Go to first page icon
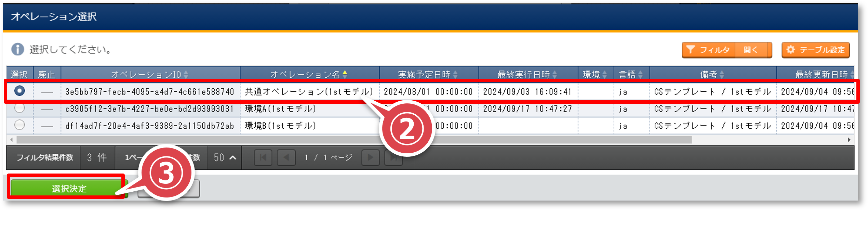 (263, 157)
